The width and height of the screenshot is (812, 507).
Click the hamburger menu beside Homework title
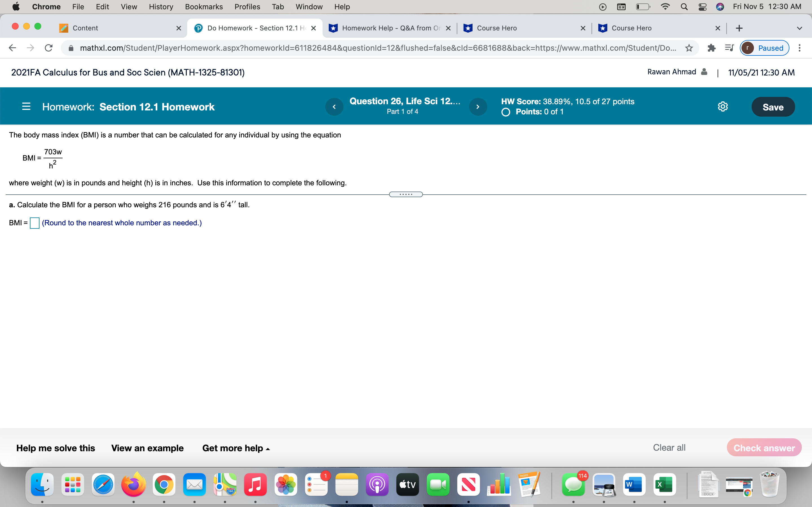click(x=27, y=106)
